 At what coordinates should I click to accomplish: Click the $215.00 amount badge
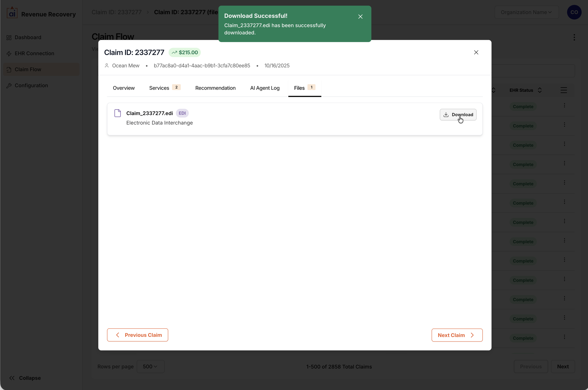tap(184, 52)
